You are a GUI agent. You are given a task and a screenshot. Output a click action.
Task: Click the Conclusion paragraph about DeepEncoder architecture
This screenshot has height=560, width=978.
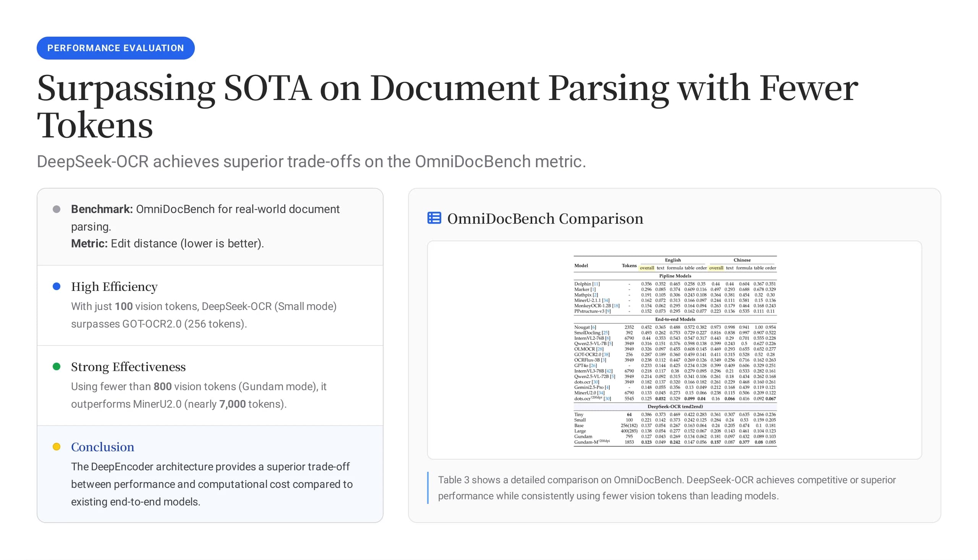212,484
